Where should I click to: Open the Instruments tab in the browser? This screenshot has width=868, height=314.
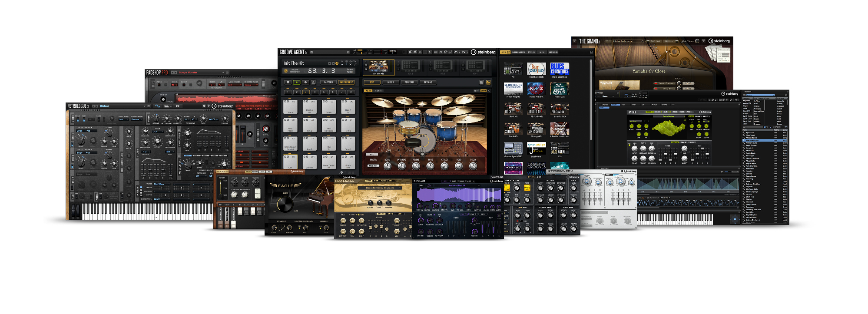click(x=518, y=52)
